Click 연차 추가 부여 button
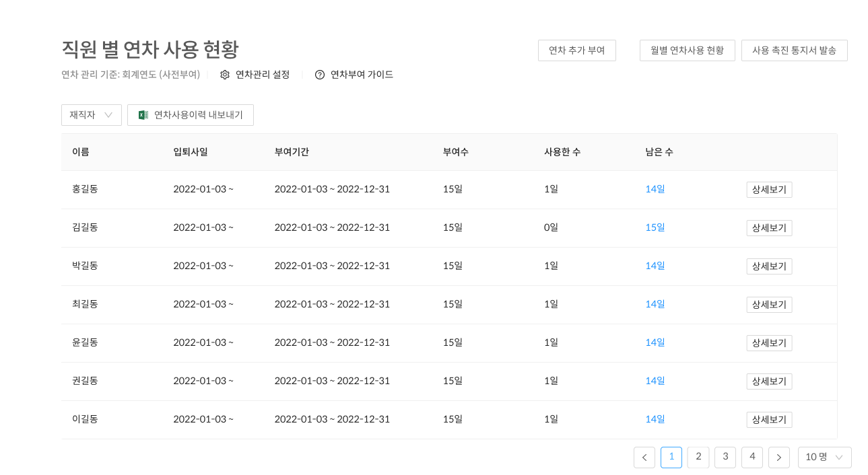 [577, 50]
